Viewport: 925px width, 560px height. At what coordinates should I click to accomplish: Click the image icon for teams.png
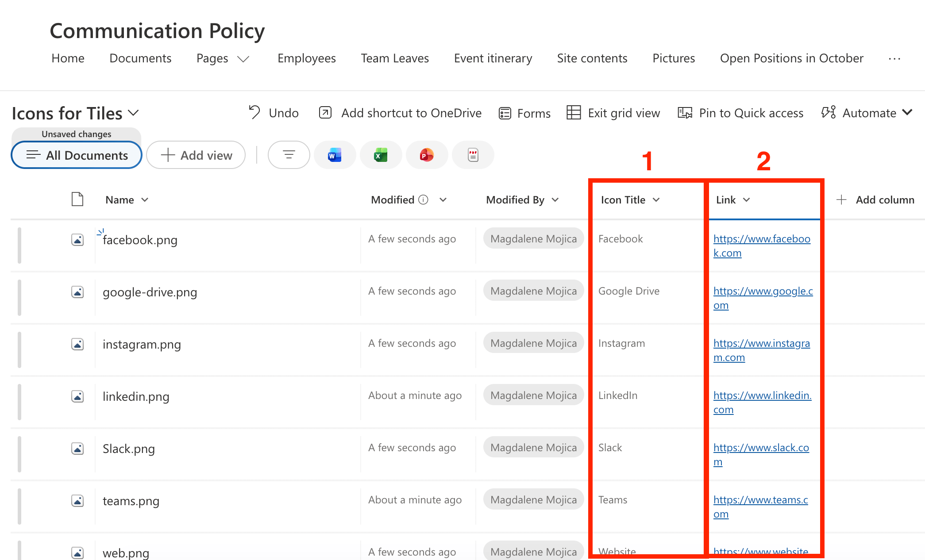[x=77, y=501]
